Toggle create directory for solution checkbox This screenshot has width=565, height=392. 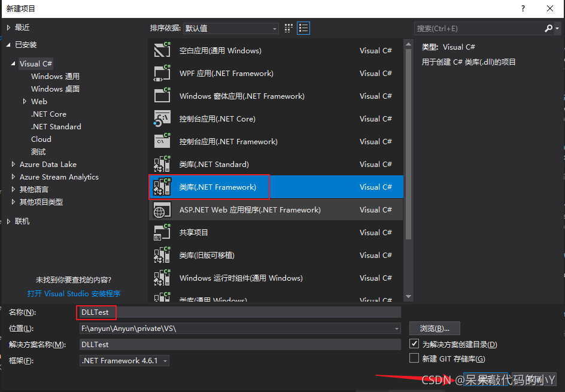pyautogui.click(x=414, y=344)
